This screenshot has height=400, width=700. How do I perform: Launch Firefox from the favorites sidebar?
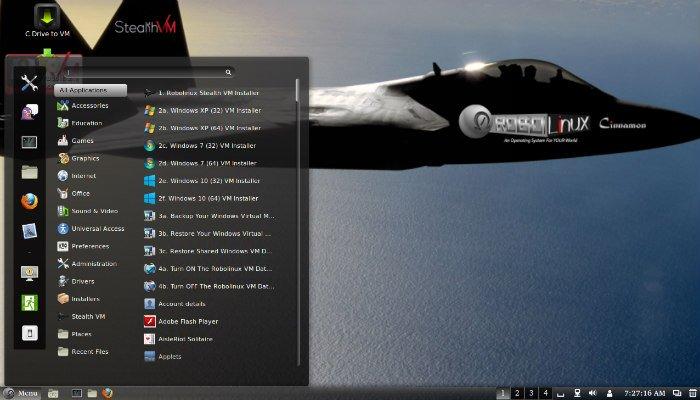click(29, 201)
